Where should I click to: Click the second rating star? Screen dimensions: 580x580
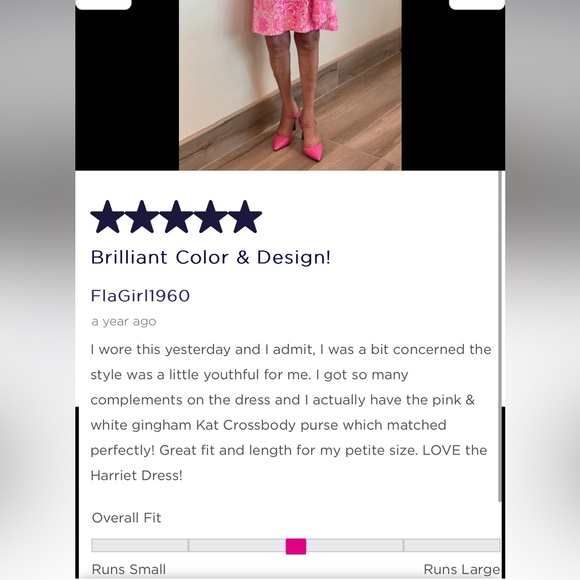(x=142, y=217)
